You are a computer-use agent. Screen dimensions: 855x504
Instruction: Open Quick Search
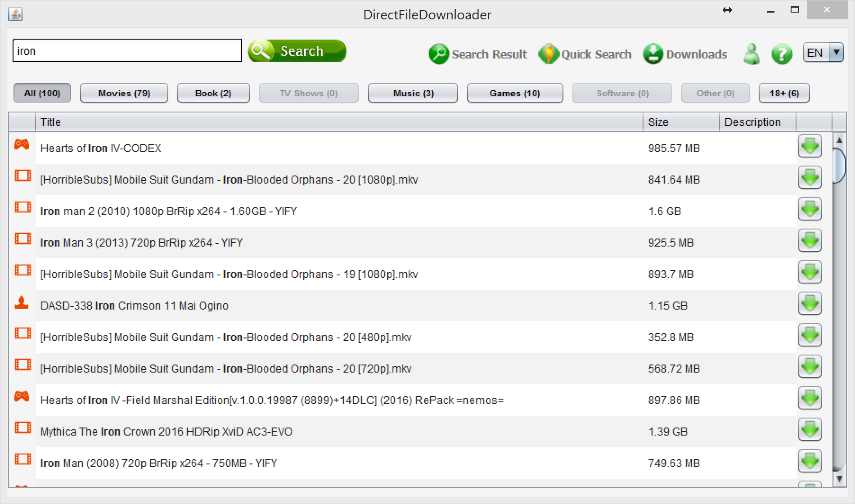pyautogui.click(x=585, y=54)
